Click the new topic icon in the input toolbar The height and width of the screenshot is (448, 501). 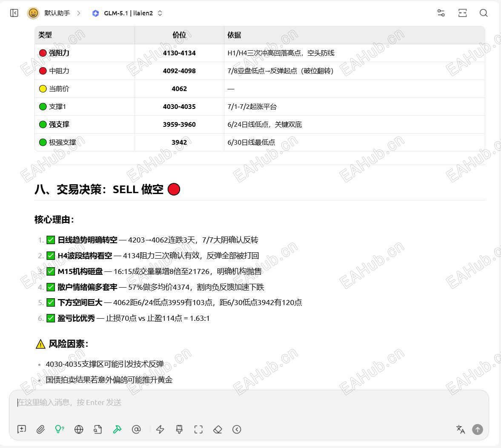point(22,429)
